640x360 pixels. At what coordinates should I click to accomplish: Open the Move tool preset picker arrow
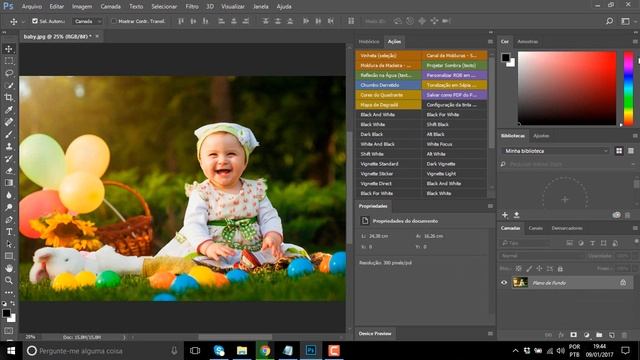23,21
